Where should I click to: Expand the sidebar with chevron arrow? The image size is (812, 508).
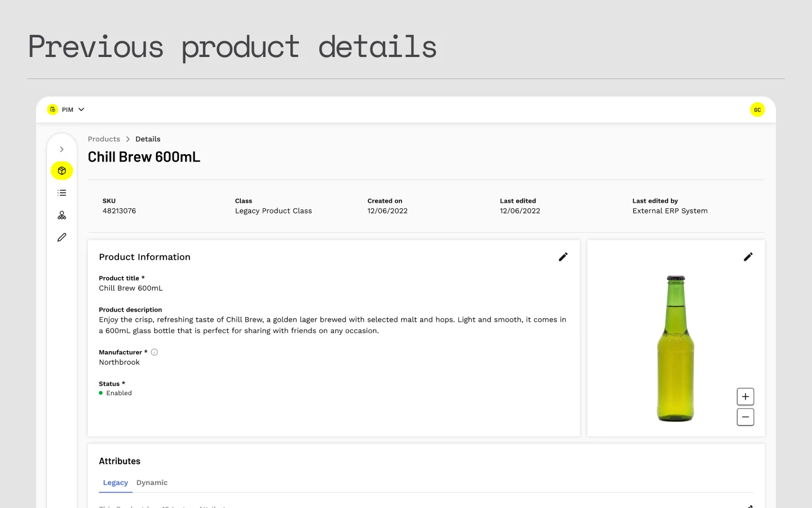click(x=61, y=150)
